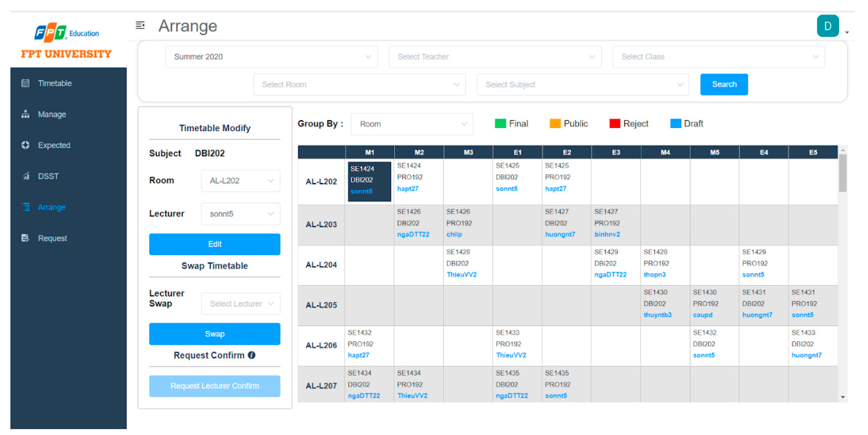This screenshot has height=435, width=868.
Task: Collapse sidebar with the hamburger menu icon
Action: pyautogui.click(x=140, y=26)
